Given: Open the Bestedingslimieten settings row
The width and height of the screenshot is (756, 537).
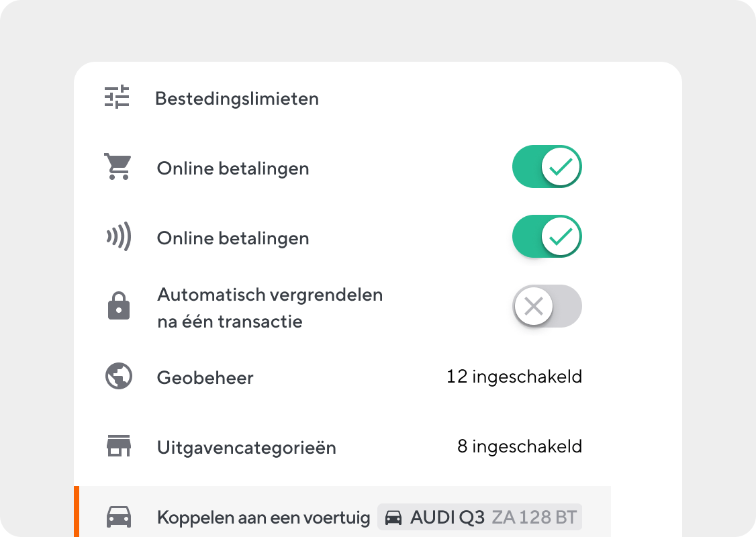Looking at the screenshot, I should (x=342, y=98).
